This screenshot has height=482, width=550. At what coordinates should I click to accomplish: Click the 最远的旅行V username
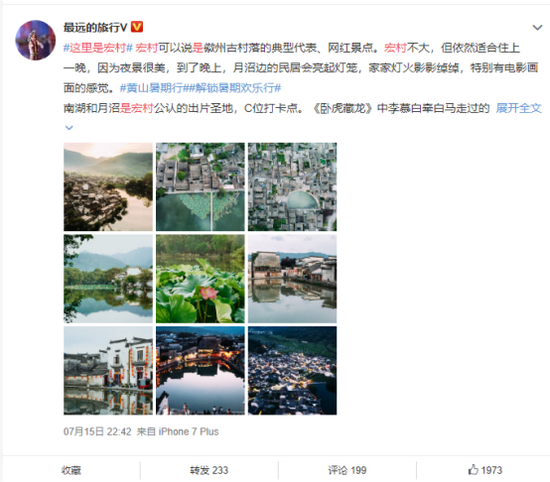tap(95, 27)
